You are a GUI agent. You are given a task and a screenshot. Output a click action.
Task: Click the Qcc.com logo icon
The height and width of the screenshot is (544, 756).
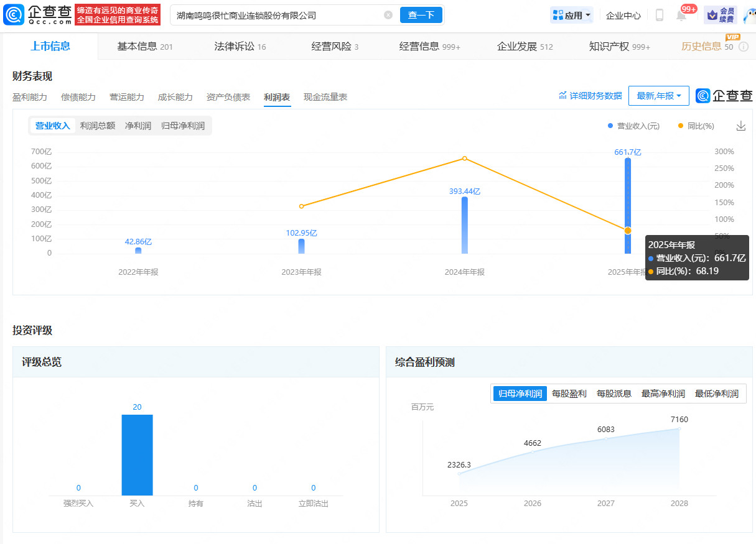coord(14,14)
